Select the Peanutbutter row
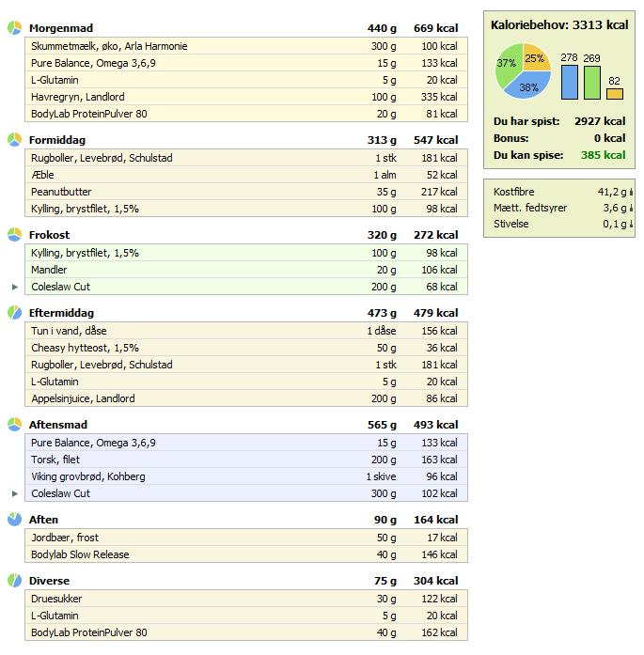Viewport: 644px width, 655px height. point(246,192)
